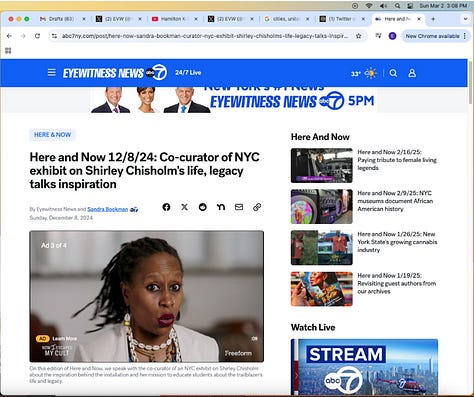This screenshot has height=397, width=474.
Task: Click Learn More on the video ad
Action: (64, 339)
